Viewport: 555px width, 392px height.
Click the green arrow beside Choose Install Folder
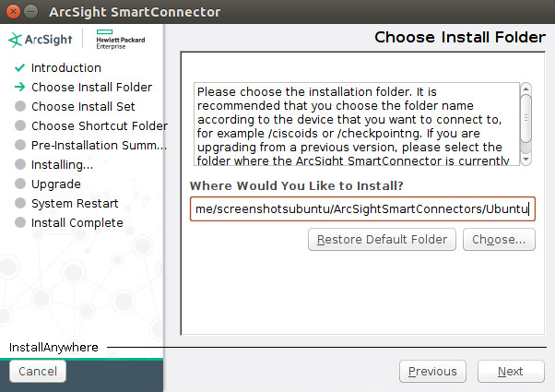19,88
